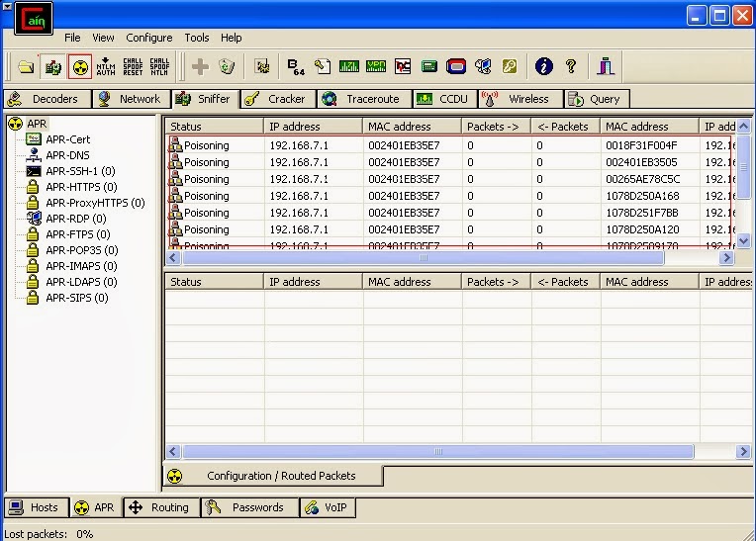Click the green calculator icon
The width and height of the screenshot is (756, 541).
pyautogui.click(x=429, y=66)
